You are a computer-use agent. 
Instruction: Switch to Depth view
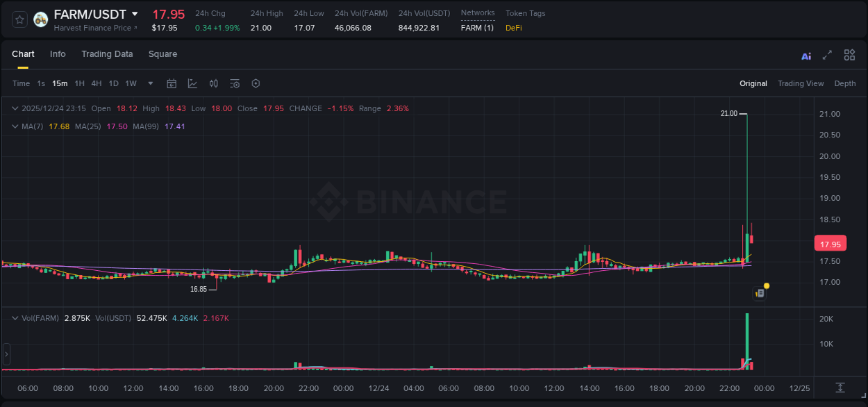(x=844, y=83)
